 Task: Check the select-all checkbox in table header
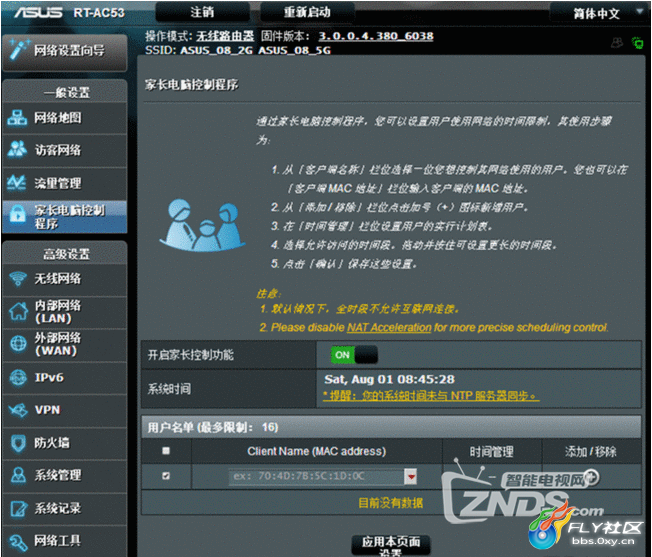click(x=166, y=451)
